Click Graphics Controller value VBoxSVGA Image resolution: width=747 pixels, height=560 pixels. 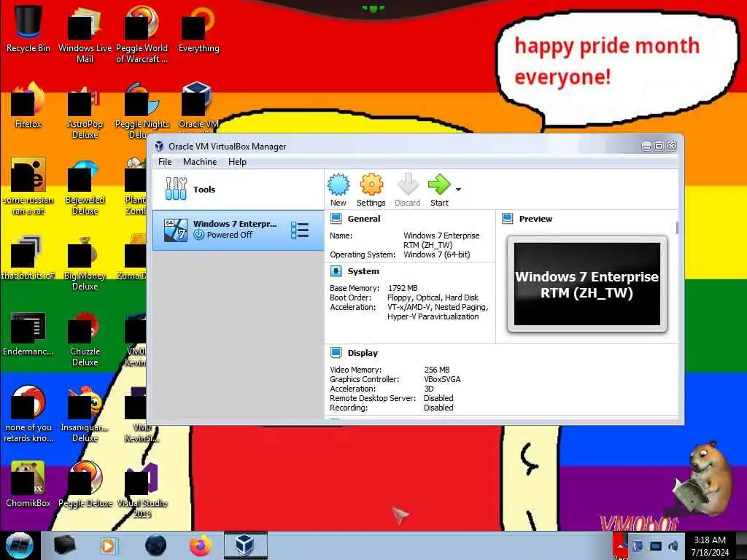[x=442, y=379]
